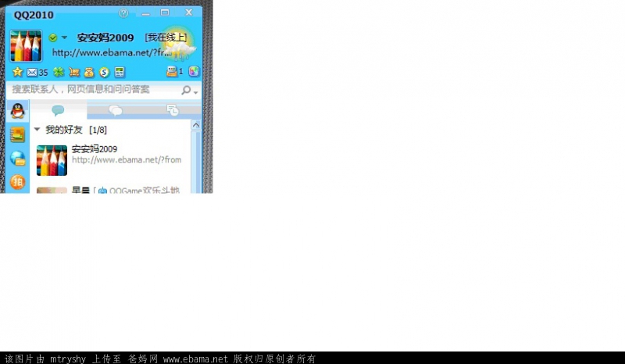Edit the signature http://www.ebama.net line in header
Viewport: 625px width, 364px height.
112,52
